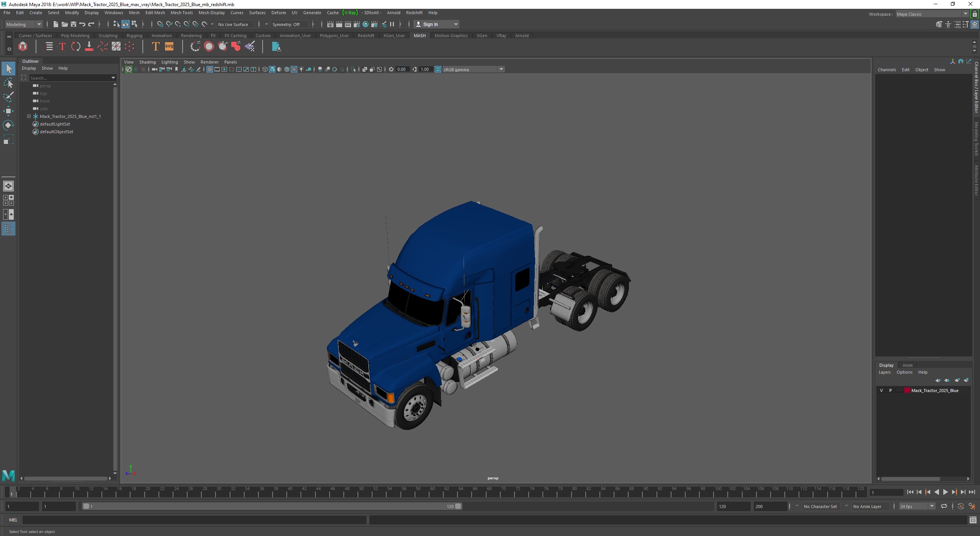This screenshot has height=536, width=980.
Task: Select the Lasso Select tool
Action: click(x=8, y=83)
